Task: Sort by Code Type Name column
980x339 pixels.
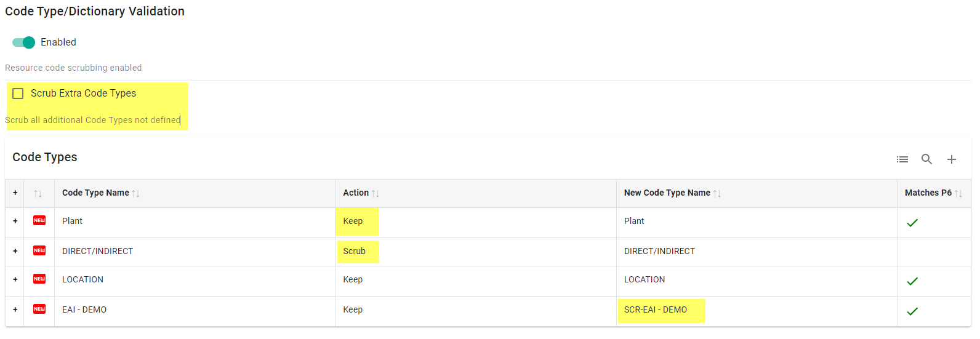Action: 96,193
